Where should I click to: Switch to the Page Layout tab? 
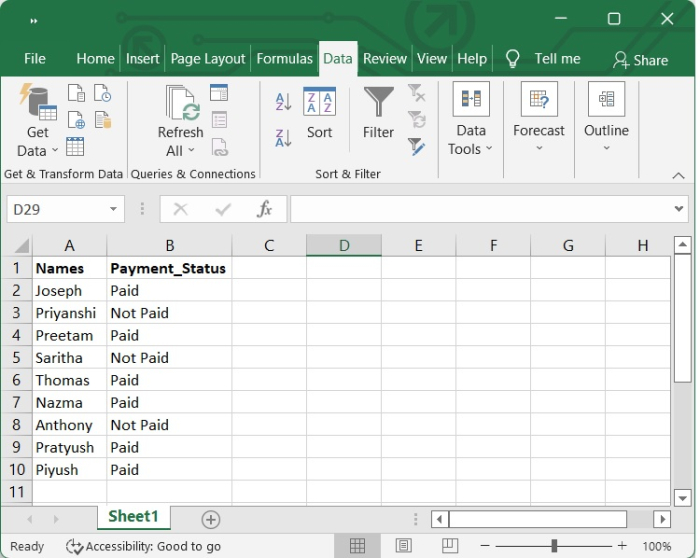[208, 58]
